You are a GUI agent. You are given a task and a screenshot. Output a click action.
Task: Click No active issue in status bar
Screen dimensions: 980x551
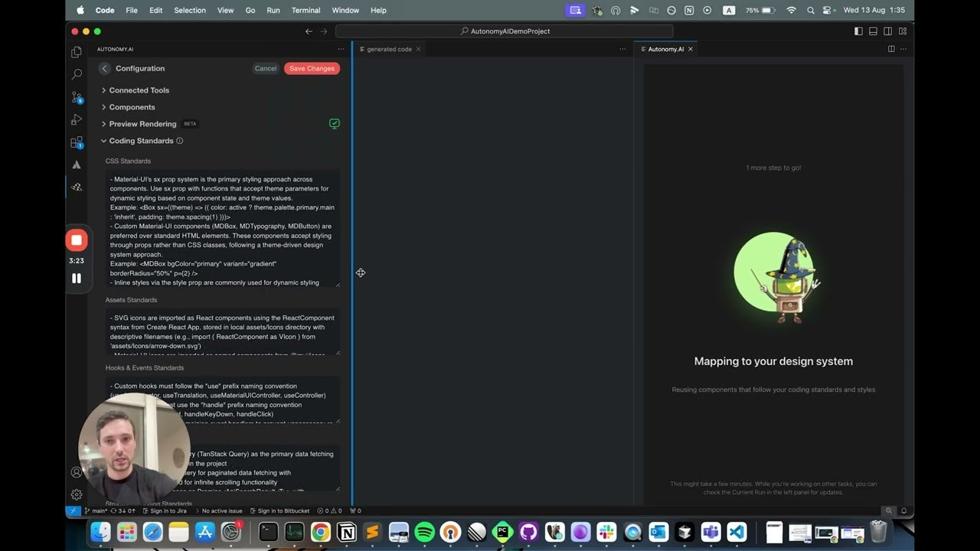coord(217,510)
